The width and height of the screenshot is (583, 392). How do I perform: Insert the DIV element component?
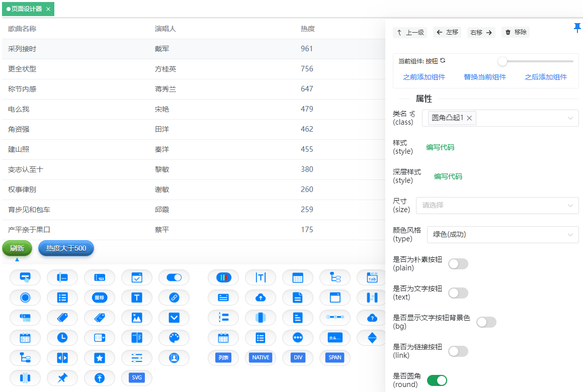pos(298,357)
